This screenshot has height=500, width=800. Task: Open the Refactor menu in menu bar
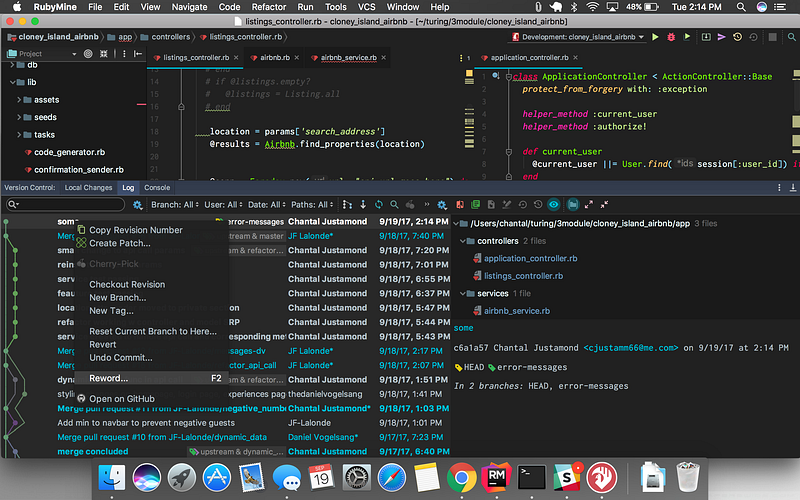pyautogui.click(x=269, y=7)
